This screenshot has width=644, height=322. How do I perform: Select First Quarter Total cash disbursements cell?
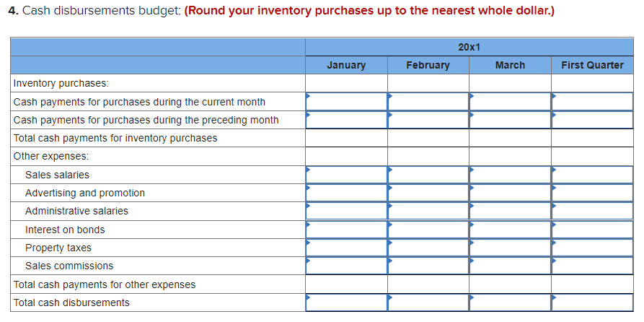(592, 303)
